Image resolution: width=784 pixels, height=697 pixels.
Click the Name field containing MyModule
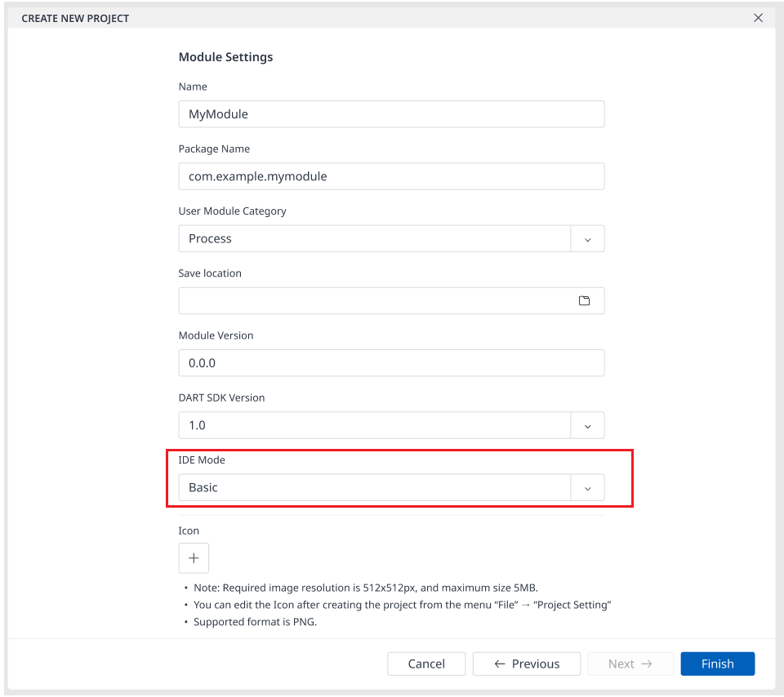pos(391,114)
